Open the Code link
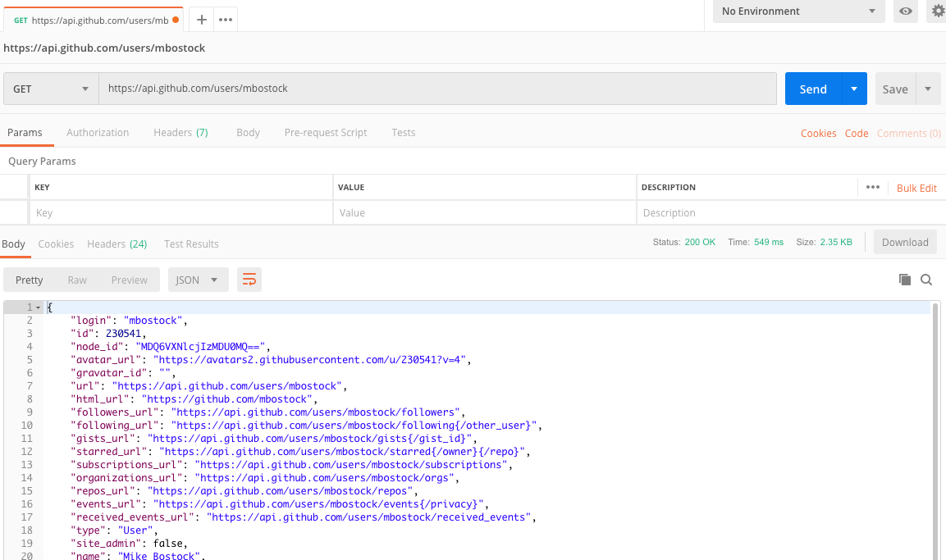 coord(856,133)
